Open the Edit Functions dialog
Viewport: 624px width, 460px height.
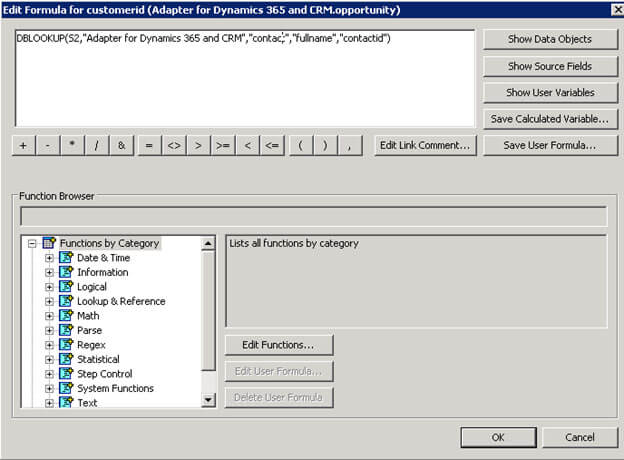[x=279, y=345]
